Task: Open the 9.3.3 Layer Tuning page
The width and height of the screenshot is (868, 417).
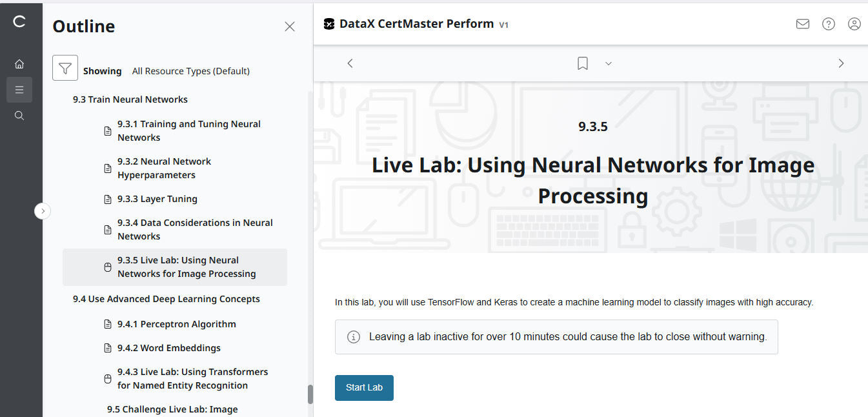Action: pyautogui.click(x=157, y=199)
